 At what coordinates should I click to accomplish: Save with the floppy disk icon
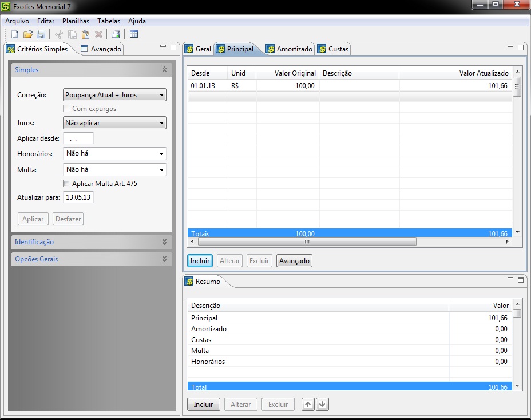pyautogui.click(x=41, y=34)
